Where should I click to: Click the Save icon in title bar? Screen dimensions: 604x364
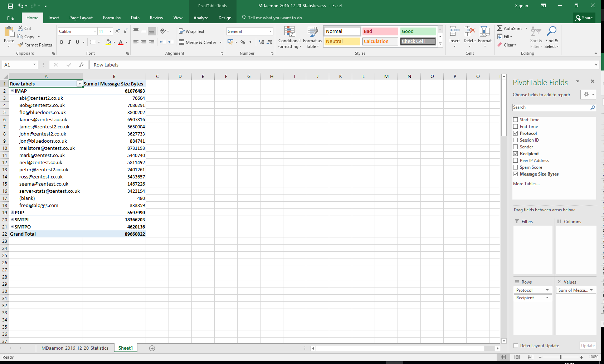tap(10, 6)
